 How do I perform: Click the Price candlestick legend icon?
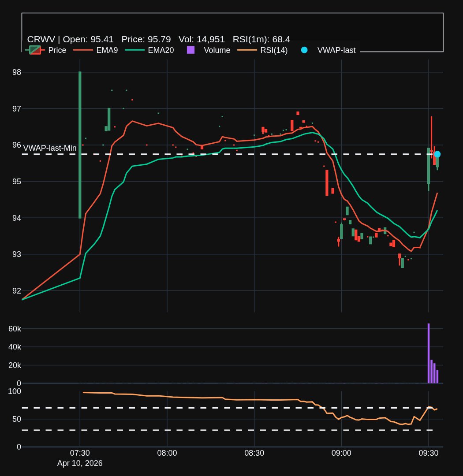coord(35,50)
